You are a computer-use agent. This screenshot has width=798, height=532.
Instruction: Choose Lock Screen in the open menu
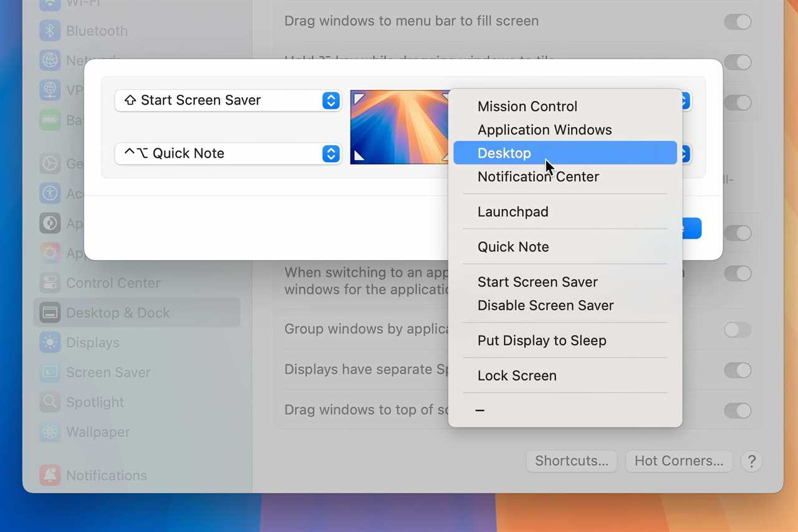[x=517, y=375]
